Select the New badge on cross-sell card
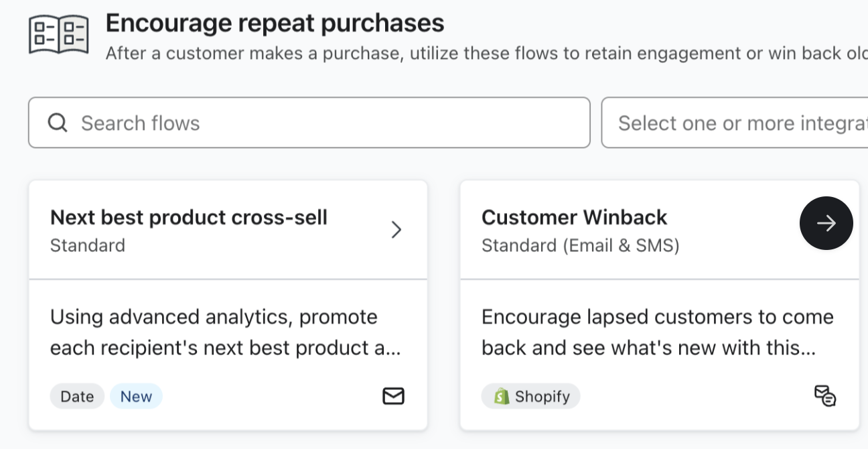868x449 pixels. [136, 396]
